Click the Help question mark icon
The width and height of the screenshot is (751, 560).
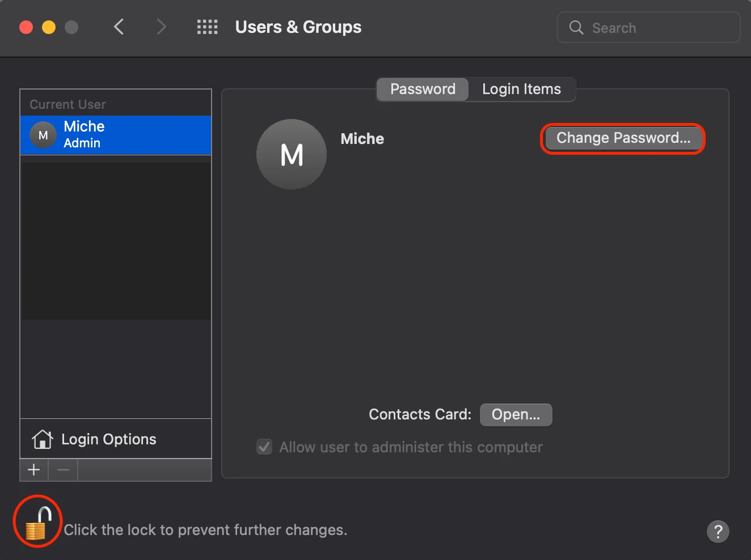point(718,532)
